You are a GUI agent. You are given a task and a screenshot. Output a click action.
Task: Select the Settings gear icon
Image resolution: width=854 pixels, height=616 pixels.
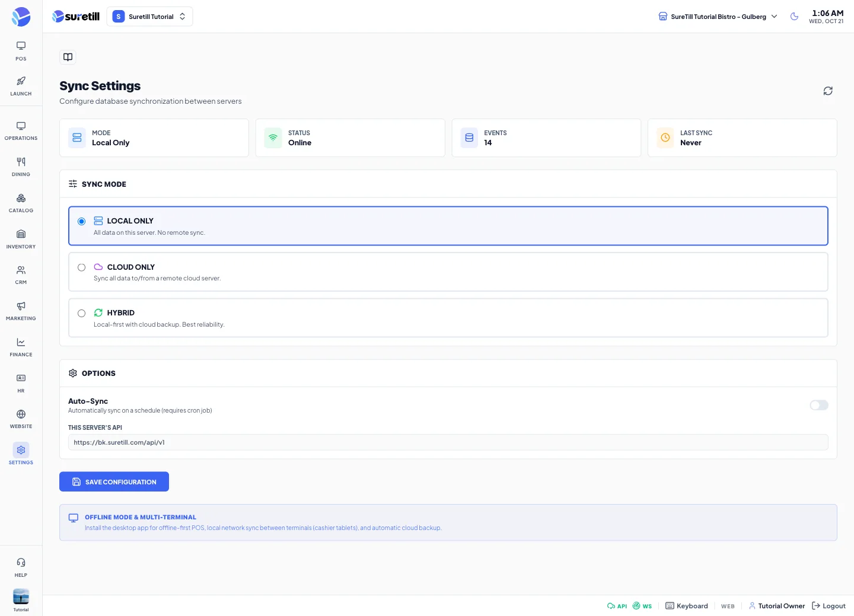[21, 450]
